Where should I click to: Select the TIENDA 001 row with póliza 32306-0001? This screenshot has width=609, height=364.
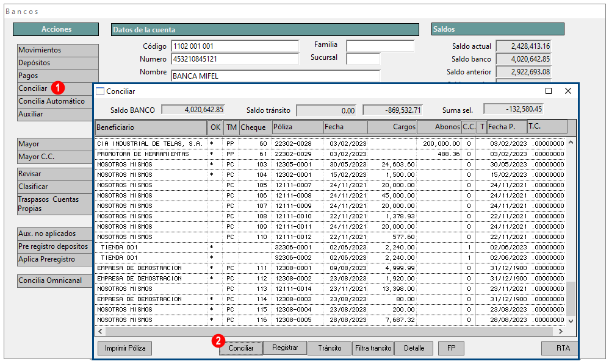pos(331,247)
